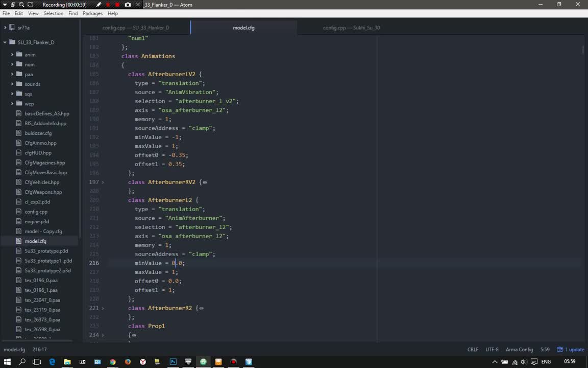Collapse the SU_33_Flanker_D project folder
Screen dimensions: 588x368
(x=6, y=42)
